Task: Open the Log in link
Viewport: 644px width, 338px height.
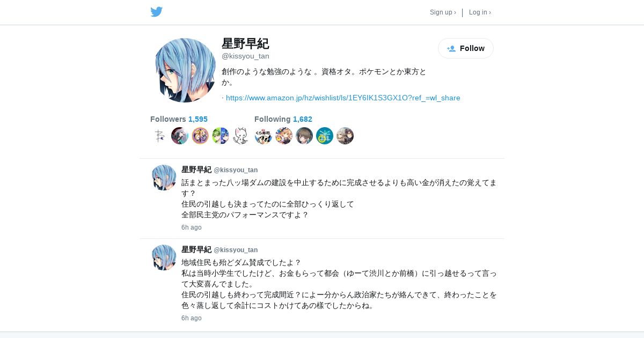Action: click(480, 12)
